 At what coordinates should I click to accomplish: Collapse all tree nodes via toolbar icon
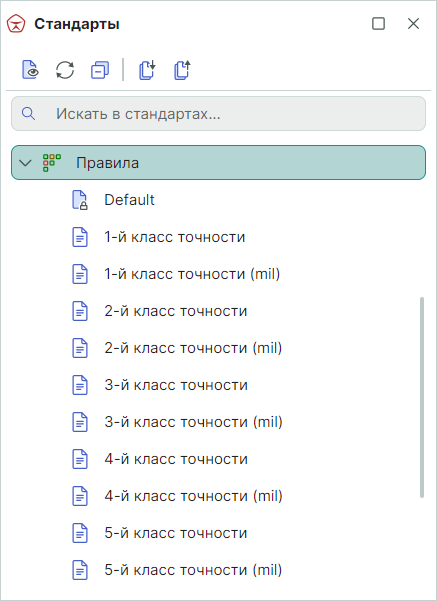(x=100, y=70)
